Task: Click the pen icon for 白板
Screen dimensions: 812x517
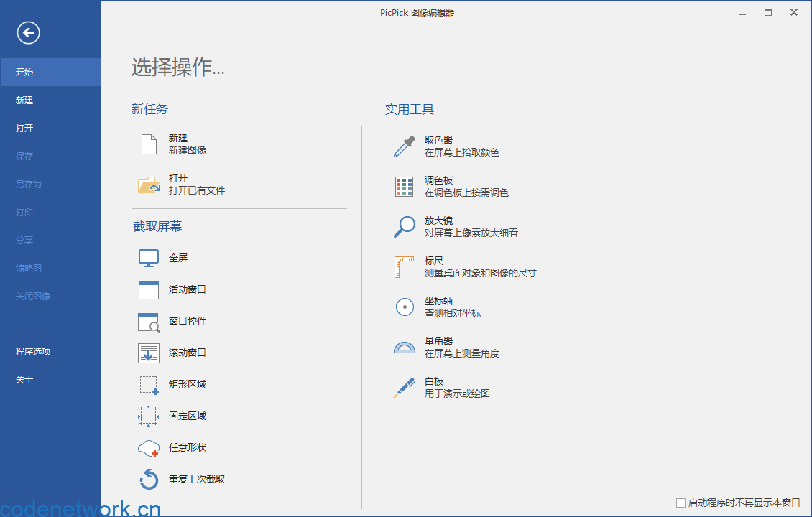Action: [x=404, y=388]
